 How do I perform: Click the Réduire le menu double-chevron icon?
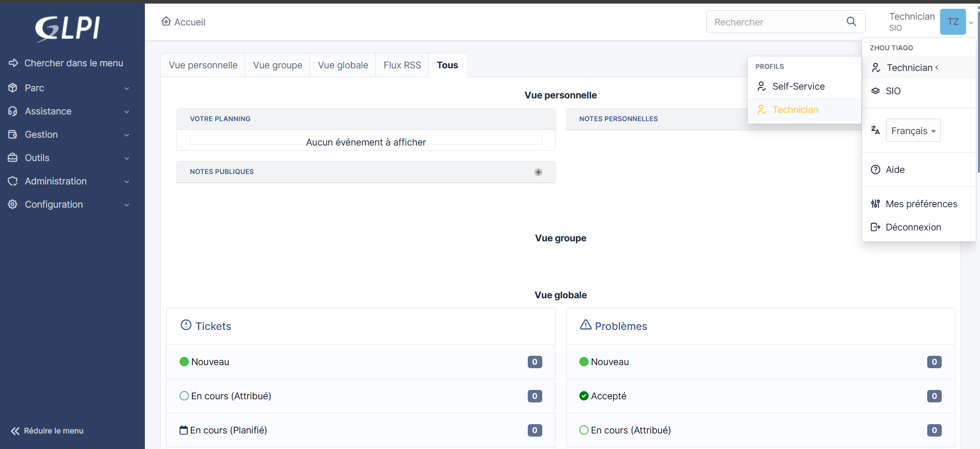click(x=15, y=431)
